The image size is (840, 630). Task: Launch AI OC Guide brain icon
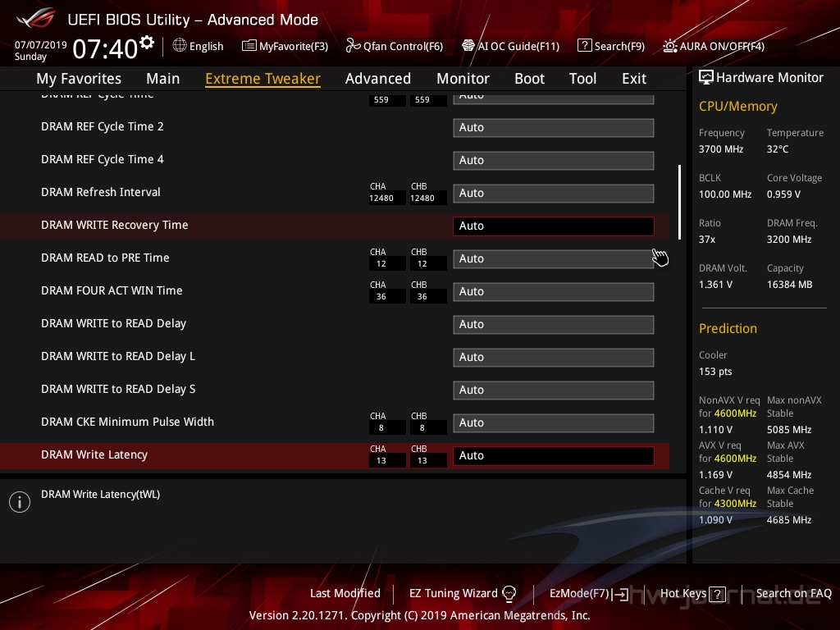point(468,46)
